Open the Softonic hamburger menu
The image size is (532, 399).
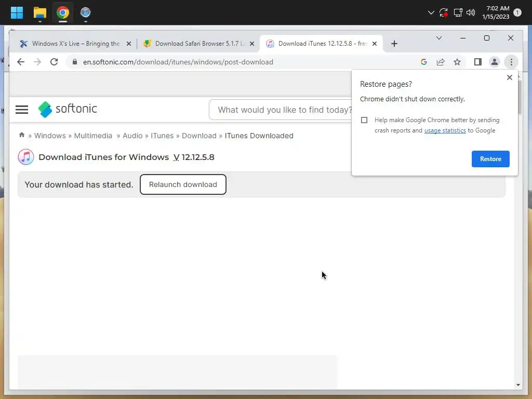tap(22, 109)
